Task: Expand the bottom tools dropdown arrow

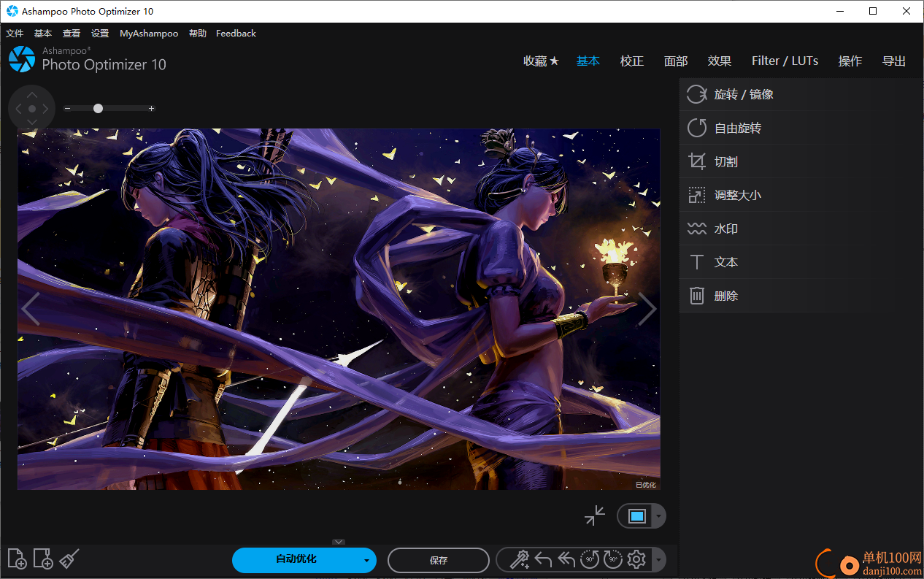Action: [x=659, y=560]
